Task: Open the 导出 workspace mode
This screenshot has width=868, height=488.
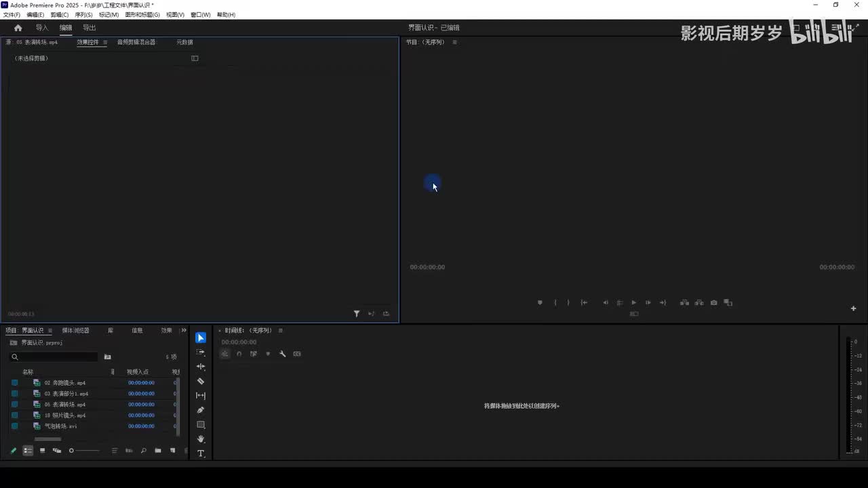Action: (89, 28)
